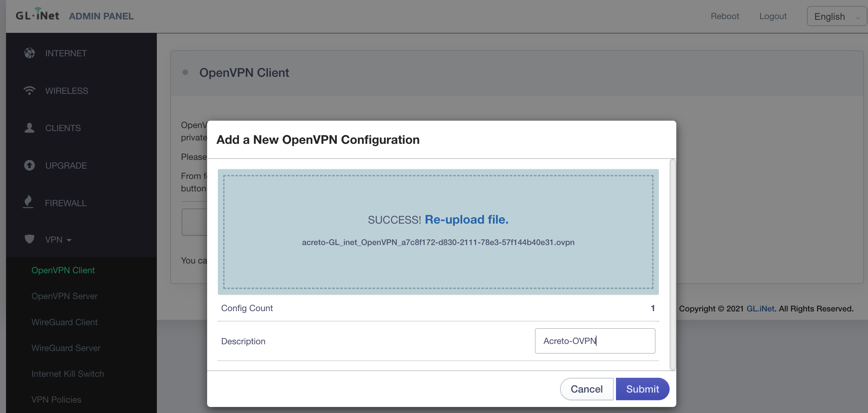Open the INTERNET menu section
868x413 pixels.
tap(66, 53)
